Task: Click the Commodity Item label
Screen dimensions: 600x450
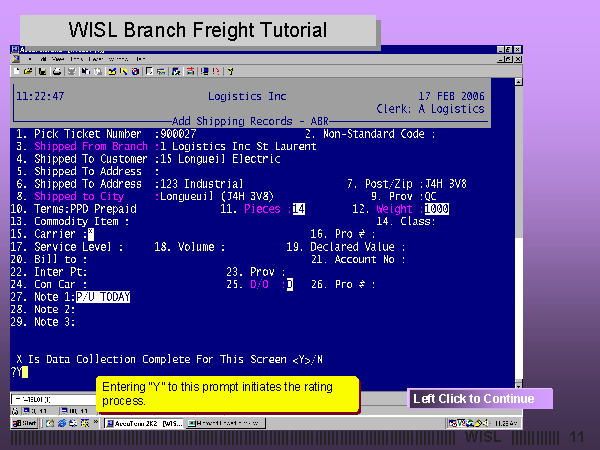Action: pyautogui.click(x=76, y=222)
